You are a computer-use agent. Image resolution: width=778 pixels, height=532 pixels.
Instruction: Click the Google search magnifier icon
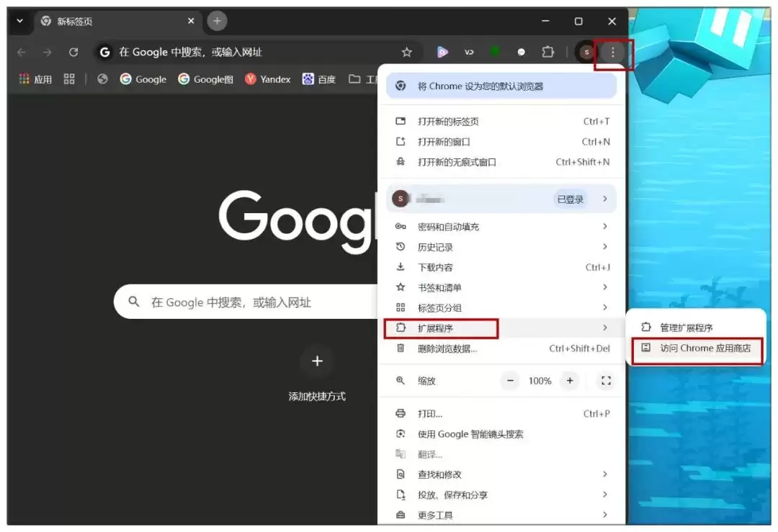[133, 302]
